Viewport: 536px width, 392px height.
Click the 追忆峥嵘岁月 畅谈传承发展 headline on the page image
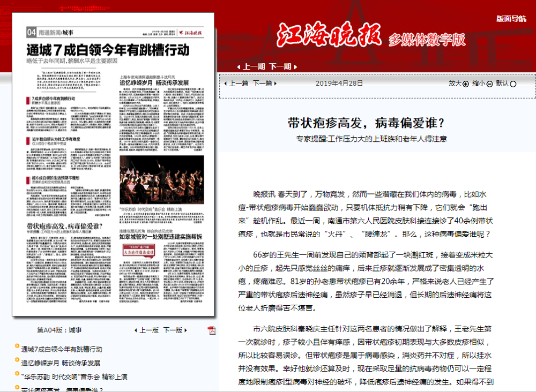(x=154, y=82)
